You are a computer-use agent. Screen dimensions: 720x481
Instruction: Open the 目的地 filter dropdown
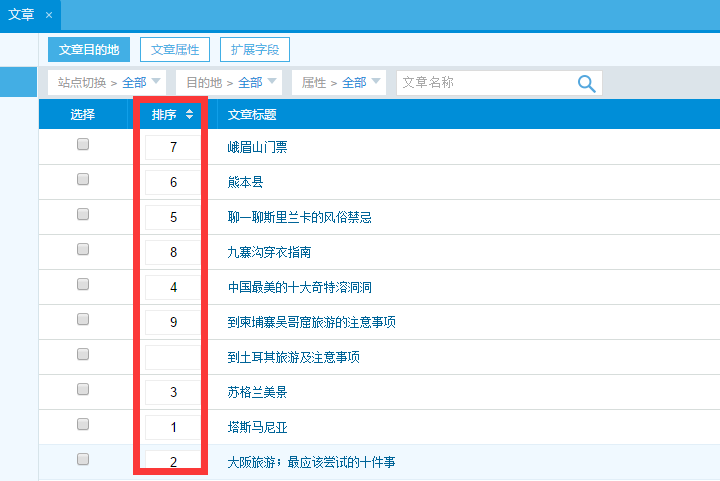[271, 81]
